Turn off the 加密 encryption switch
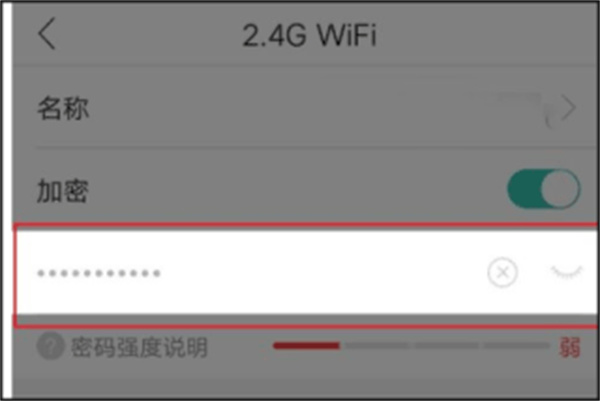600x401 pixels. (544, 189)
